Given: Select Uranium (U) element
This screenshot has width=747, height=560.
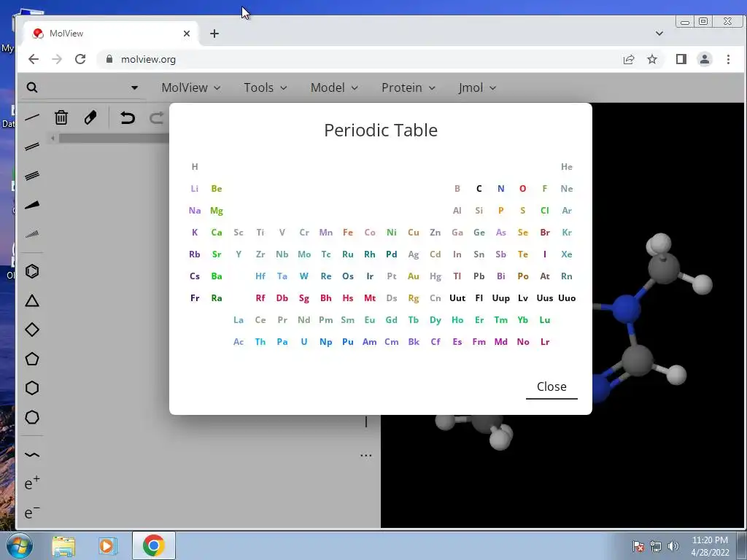Looking at the screenshot, I should (x=304, y=342).
